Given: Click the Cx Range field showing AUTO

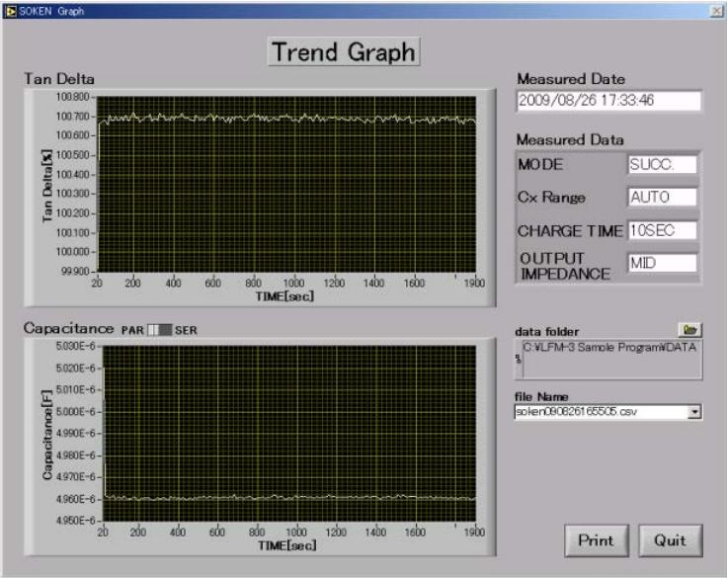Looking at the screenshot, I should click(x=662, y=198).
